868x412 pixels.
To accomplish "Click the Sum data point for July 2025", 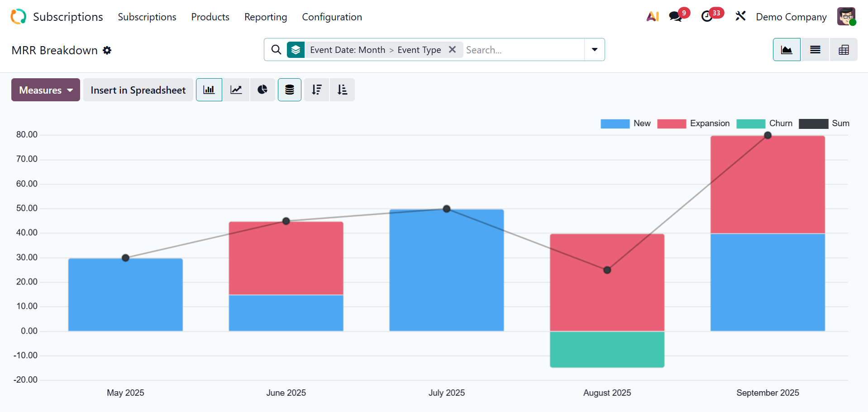I will 447,209.
